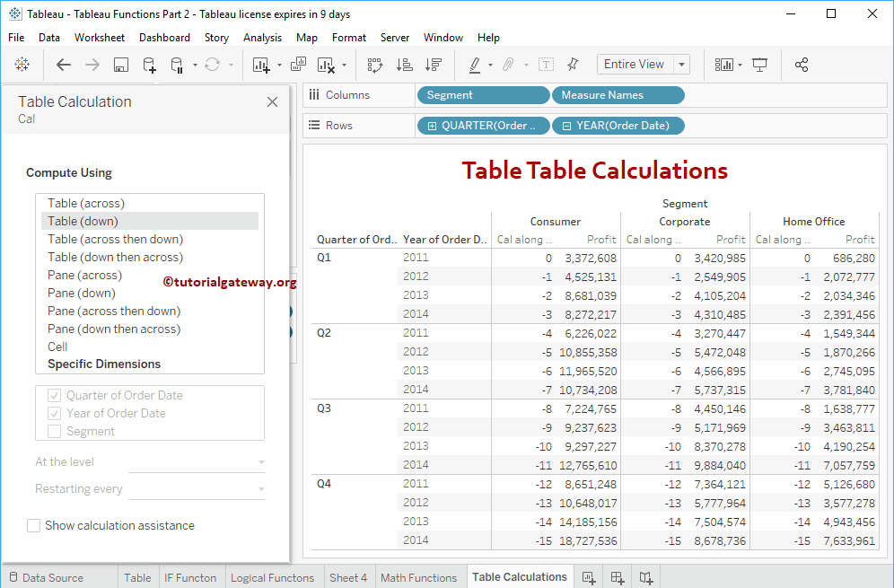Toggle the Quarter of Order Date checkbox

[x=55, y=396]
